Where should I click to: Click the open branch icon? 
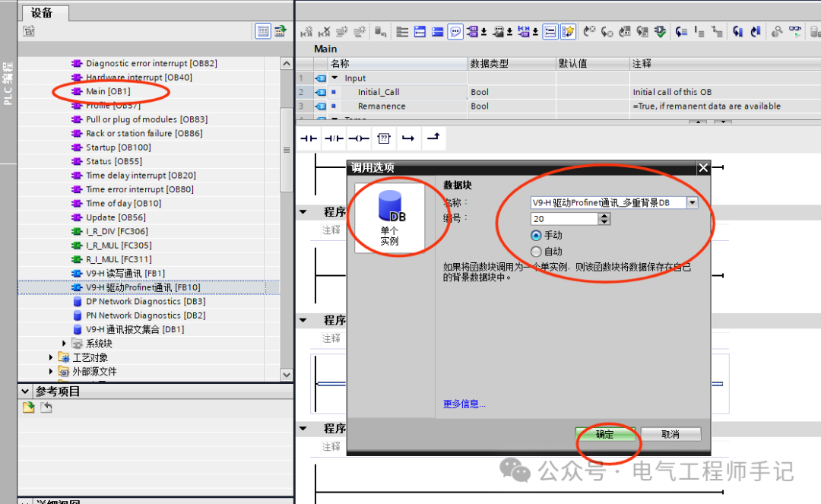(408, 138)
